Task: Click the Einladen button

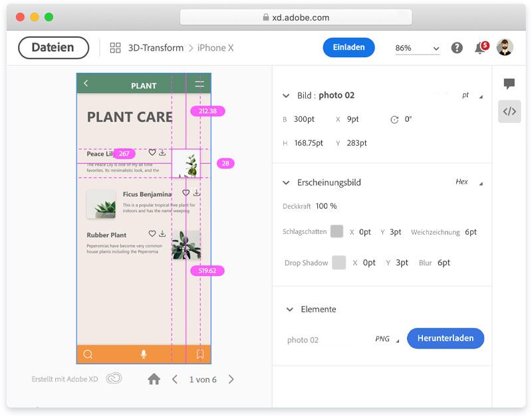Action: pyautogui.click(x=348, y=47)
